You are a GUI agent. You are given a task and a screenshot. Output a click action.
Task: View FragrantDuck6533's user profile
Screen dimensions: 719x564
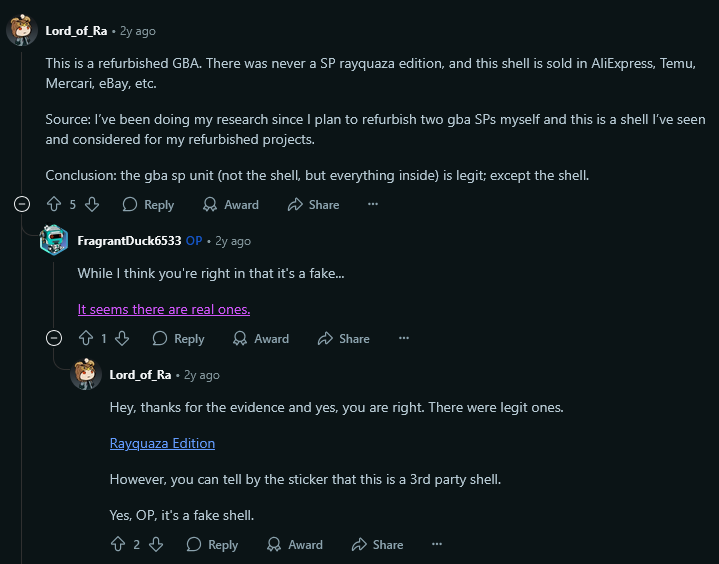click(x=129, y=241)
